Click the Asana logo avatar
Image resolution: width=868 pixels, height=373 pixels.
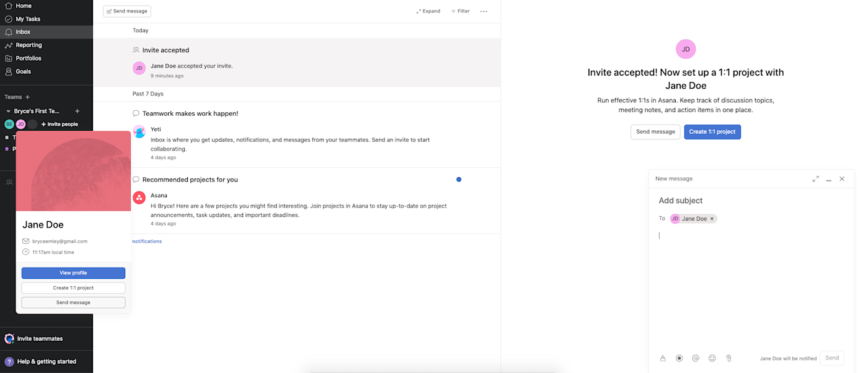click(139, 198)
